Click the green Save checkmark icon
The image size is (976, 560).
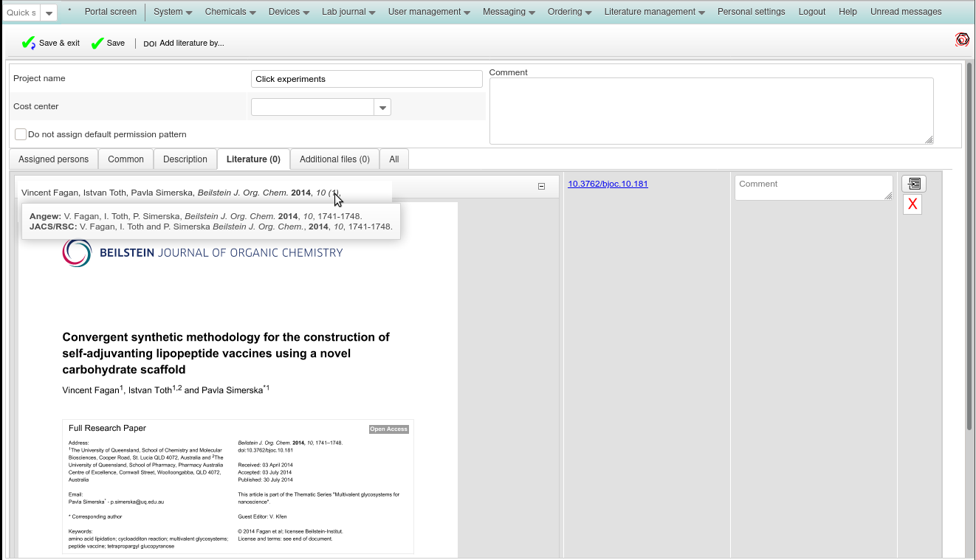(97, 44)
